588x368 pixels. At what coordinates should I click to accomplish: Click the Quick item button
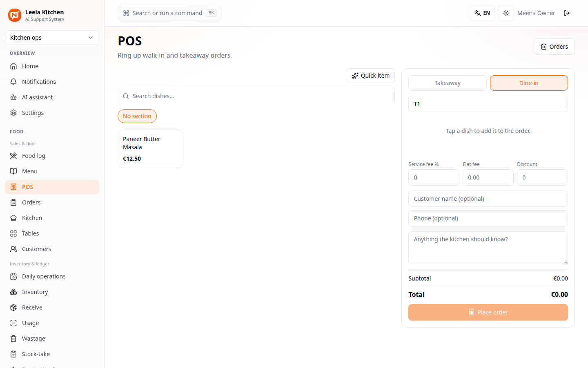pyautogui.click(x=371, y=76)
